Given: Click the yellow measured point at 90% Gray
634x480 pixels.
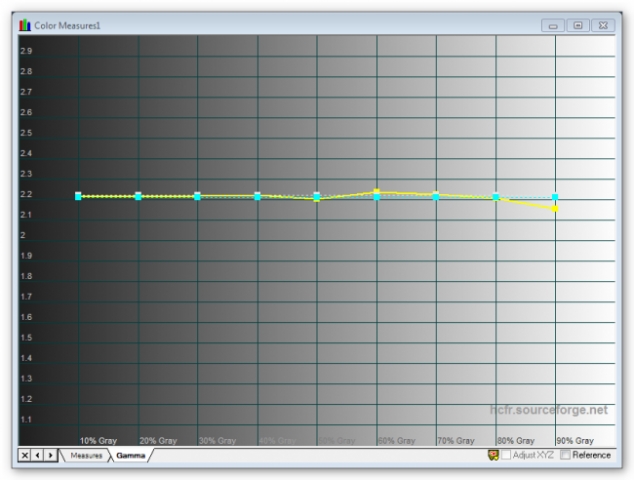Looking at the screenshot, I should (555, 209).
